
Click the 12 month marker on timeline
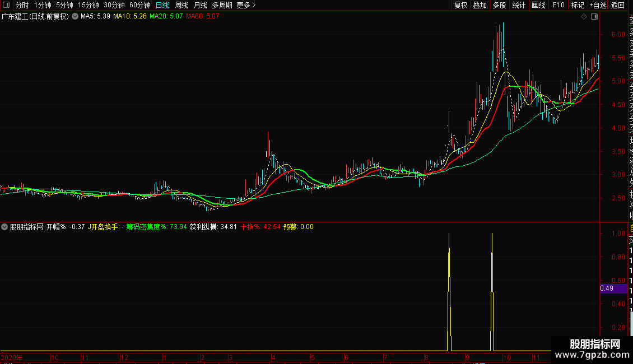(x=124, y=358)
